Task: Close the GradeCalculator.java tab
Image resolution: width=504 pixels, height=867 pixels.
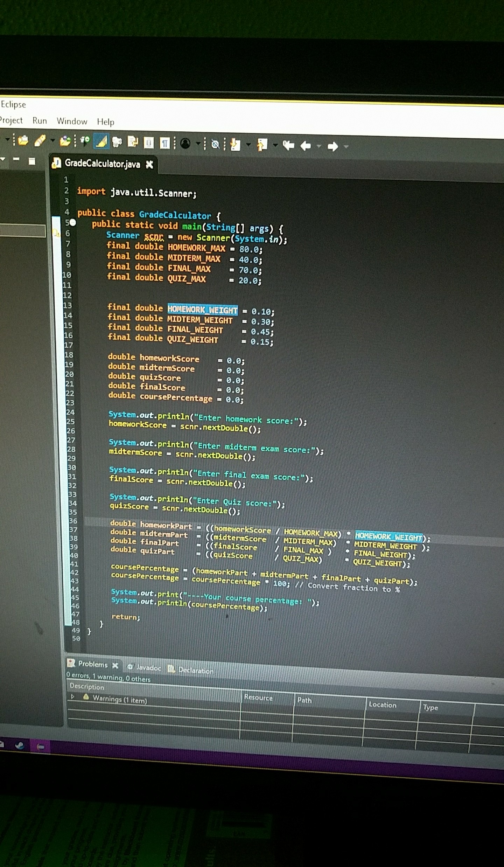Action: [x=149, y=165]
